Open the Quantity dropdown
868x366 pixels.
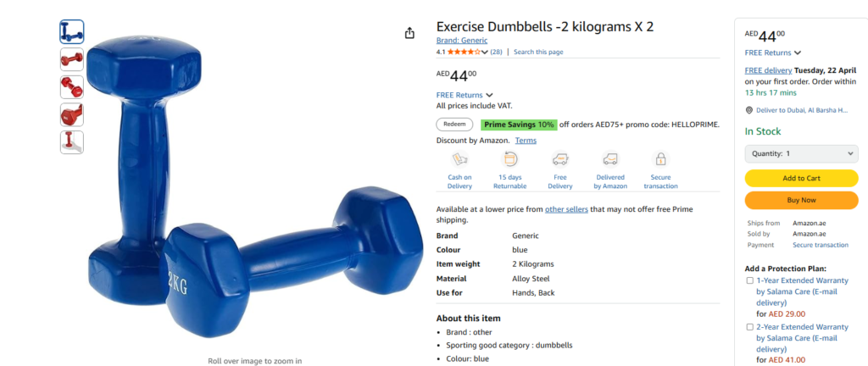tap(801, 153)
